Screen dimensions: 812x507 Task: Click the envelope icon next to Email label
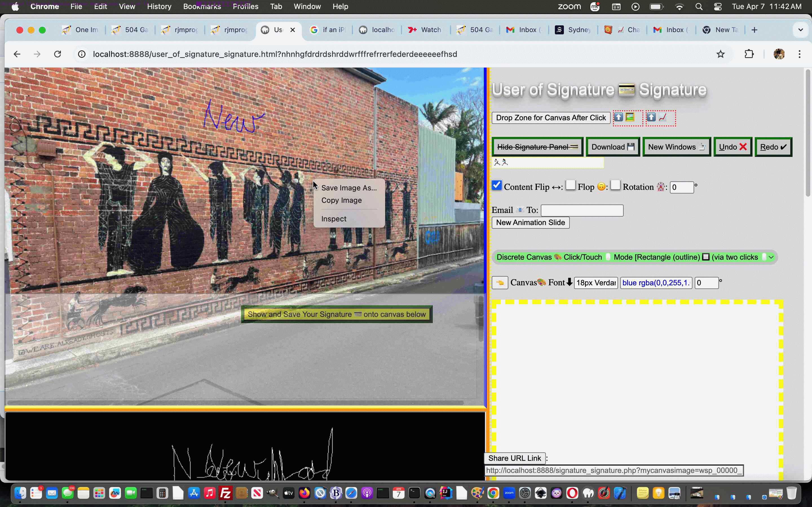(x=520, y=209)
